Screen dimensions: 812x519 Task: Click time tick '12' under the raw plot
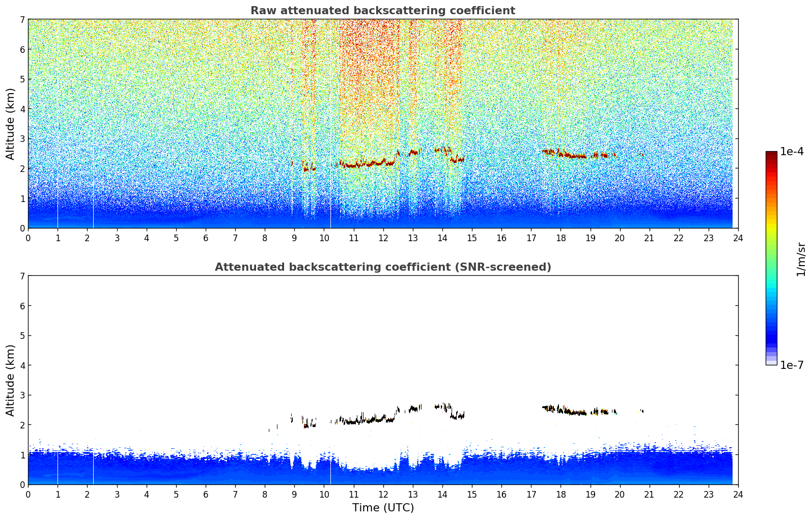point(383,238)
